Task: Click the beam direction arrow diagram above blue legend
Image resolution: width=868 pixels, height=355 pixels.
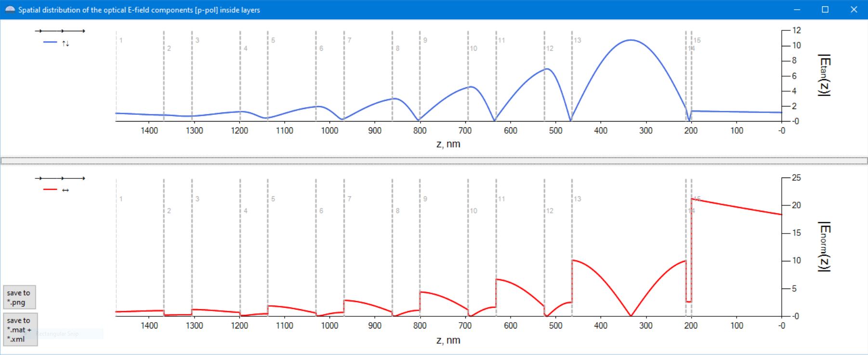Action: pos(60,31)
